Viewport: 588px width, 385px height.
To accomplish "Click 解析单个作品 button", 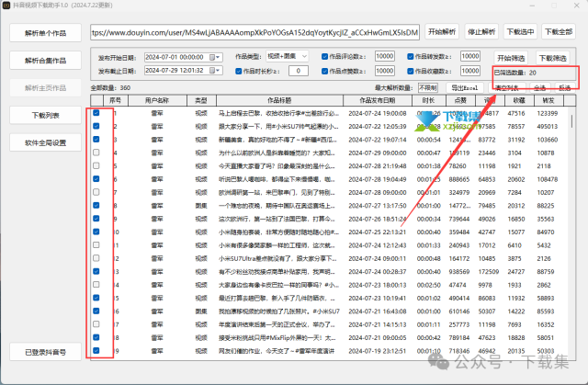I will [x=45, y=33].
